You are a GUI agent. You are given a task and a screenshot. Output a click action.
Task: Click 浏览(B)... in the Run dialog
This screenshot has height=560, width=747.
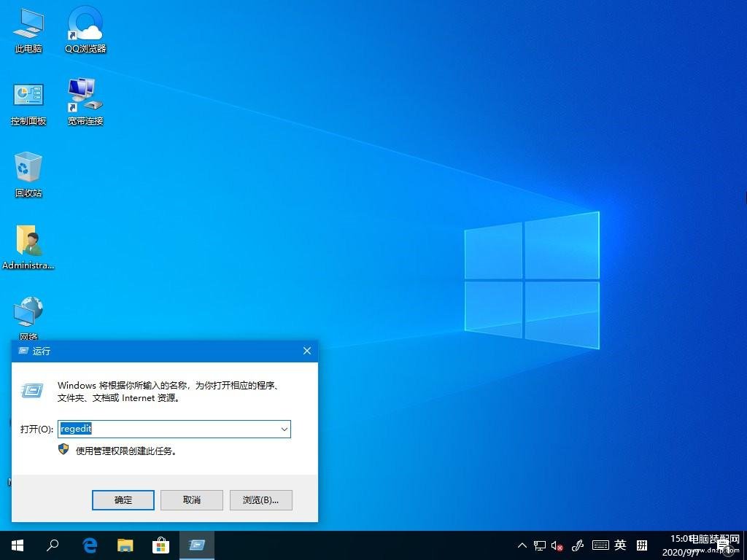click(x=260, y=499)
